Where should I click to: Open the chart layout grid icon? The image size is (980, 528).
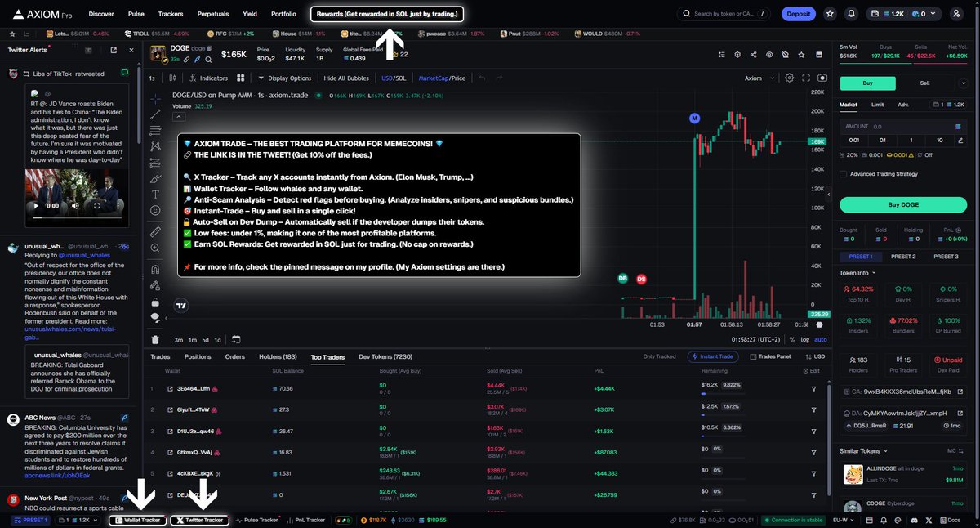(x=241, y=78)
